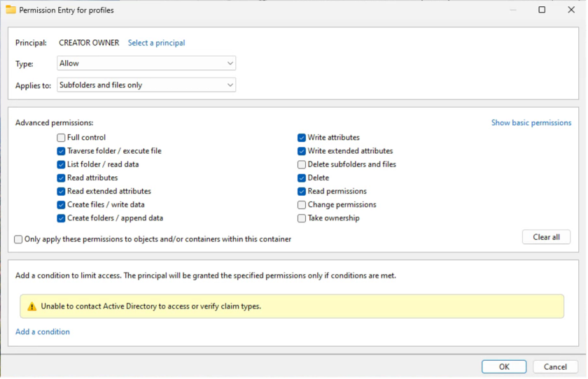Uncheck Traverse folder / execute file
Viewport: 588px width, 379px height.
(62, 151)
